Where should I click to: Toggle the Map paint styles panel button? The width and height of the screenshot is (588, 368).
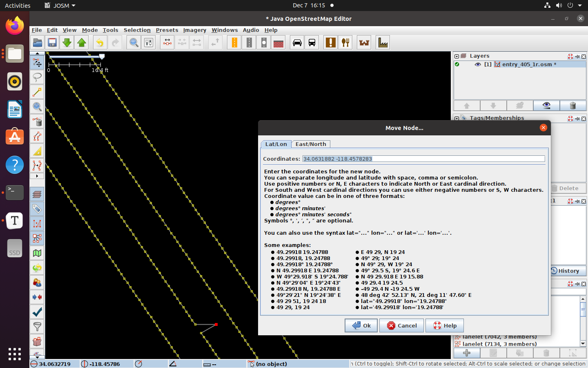(37, 253)
